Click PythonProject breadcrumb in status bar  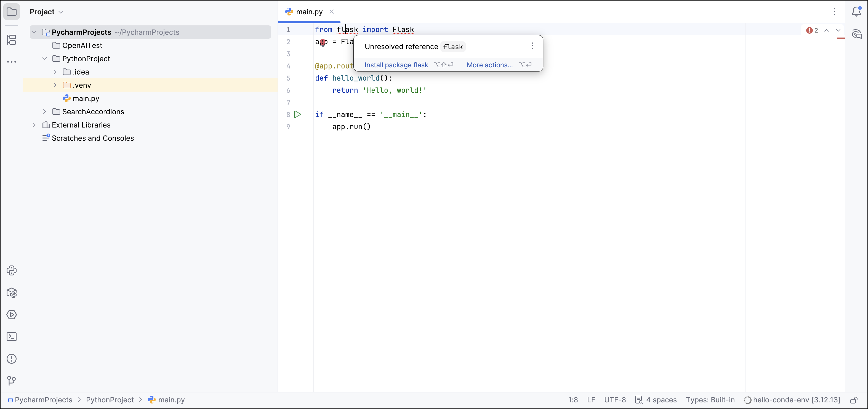[110, 400]
